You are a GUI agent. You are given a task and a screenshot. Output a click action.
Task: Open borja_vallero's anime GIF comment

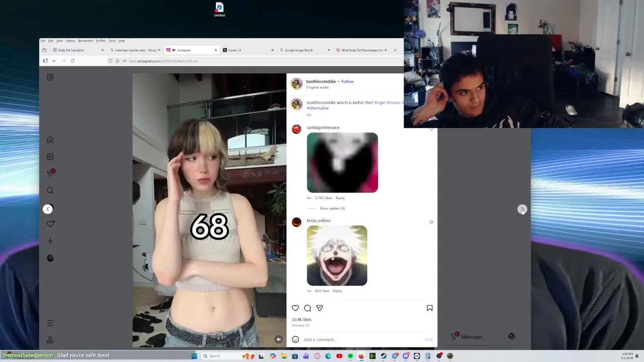point(337,255)
